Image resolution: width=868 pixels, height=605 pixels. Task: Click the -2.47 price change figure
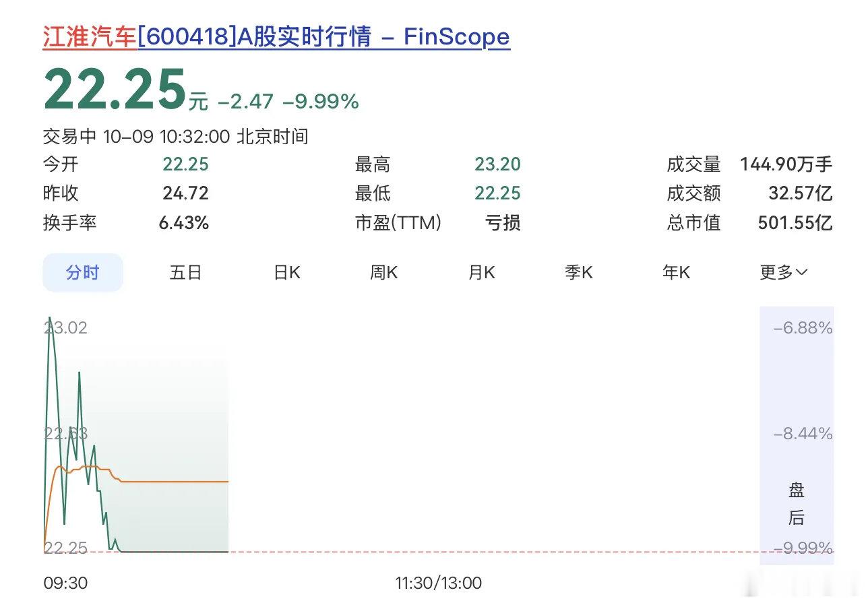pyautogui.click(x=245, y=102)
